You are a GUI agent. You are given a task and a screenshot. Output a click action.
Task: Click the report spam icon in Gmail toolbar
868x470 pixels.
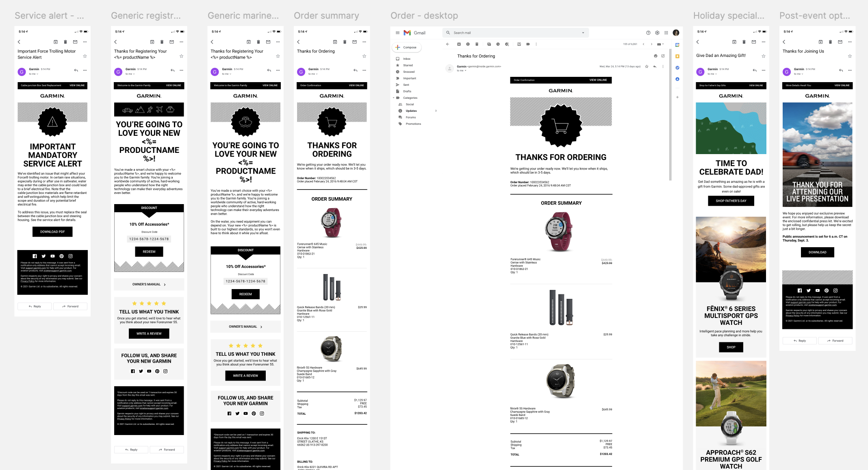tap(468, 44)
